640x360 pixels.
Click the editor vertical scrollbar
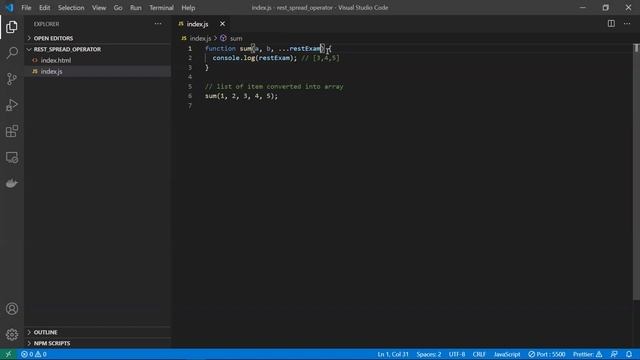coord(636,171)
